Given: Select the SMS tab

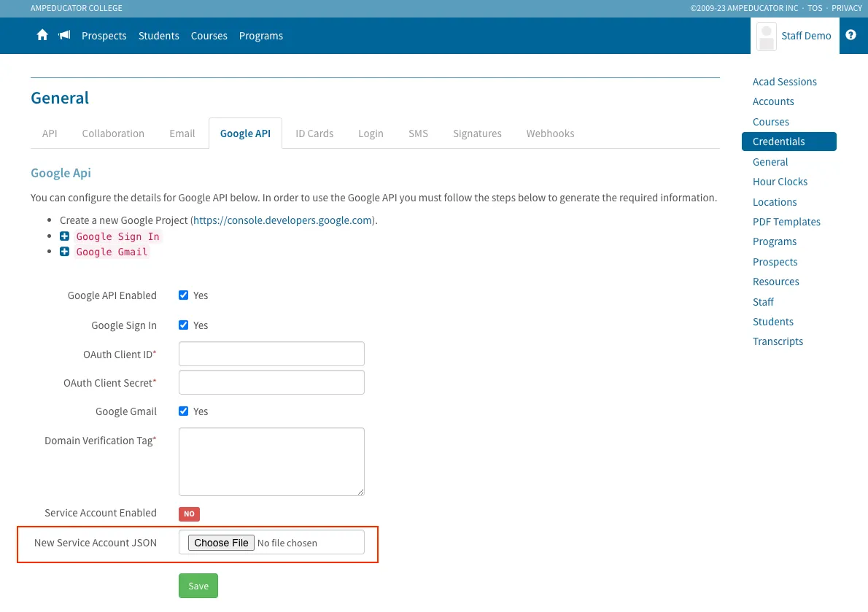Looking at the screenshot, I should pyautogui.click(x=418, y=133).
